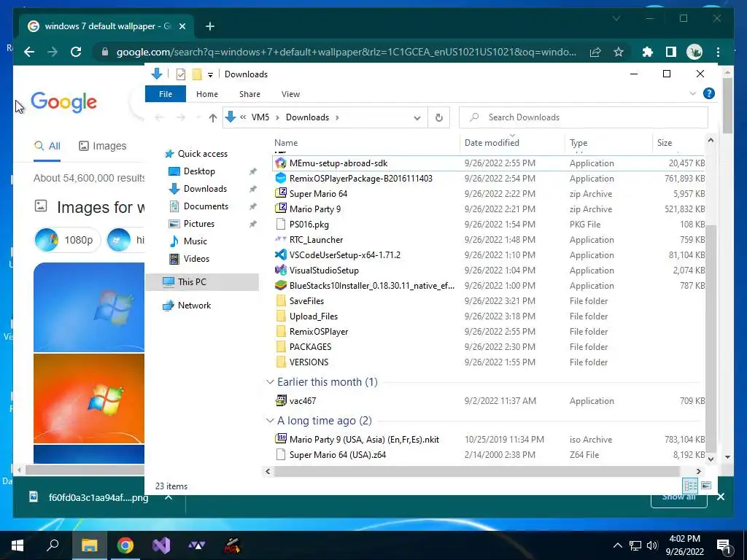The width and height of the screenshot is (747, 560).
Task: Open taskbar search magnifier
Action: point(53,545)
